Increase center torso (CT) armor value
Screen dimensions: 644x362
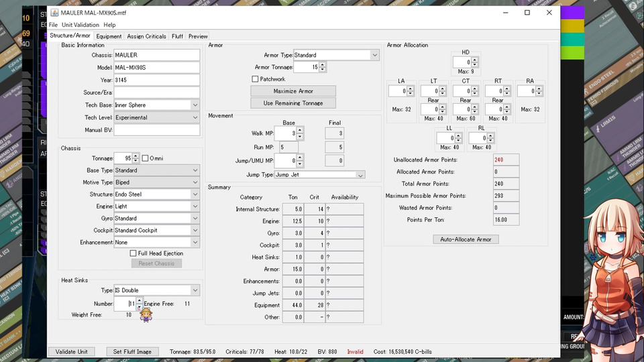click(475, 88)
